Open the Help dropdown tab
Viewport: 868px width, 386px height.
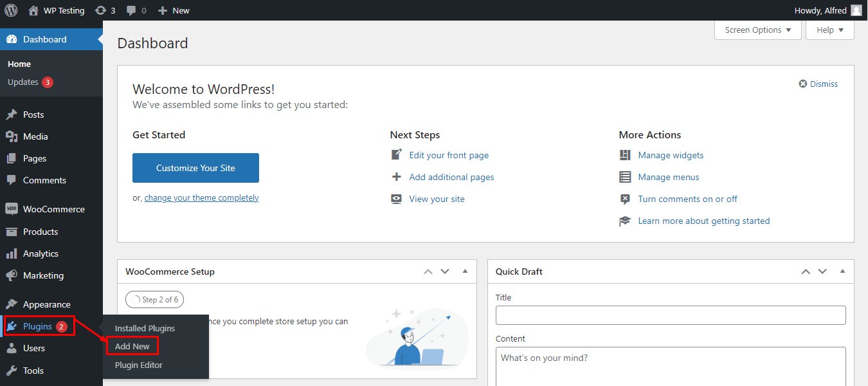pyautogui.click(x=829, y=30)
